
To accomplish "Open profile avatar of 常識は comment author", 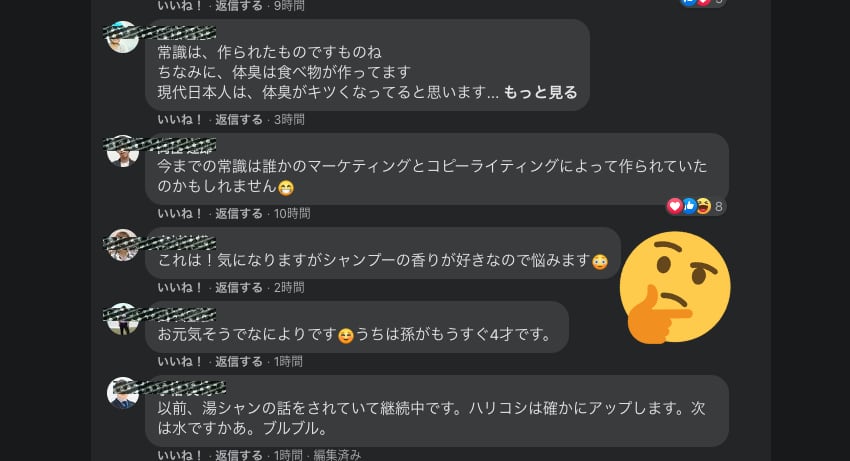I will coord(123,37).
